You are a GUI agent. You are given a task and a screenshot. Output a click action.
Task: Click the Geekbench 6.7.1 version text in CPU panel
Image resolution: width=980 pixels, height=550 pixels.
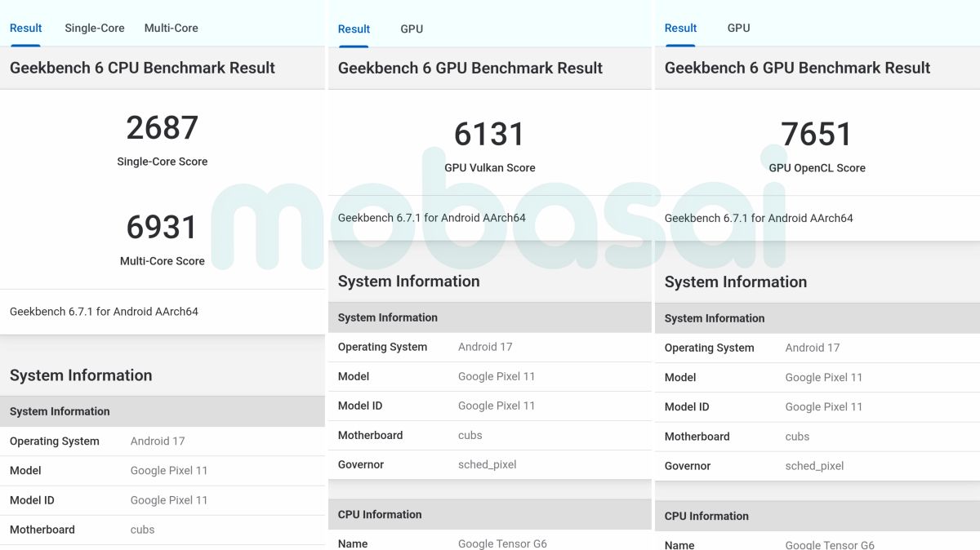point(104,312)
